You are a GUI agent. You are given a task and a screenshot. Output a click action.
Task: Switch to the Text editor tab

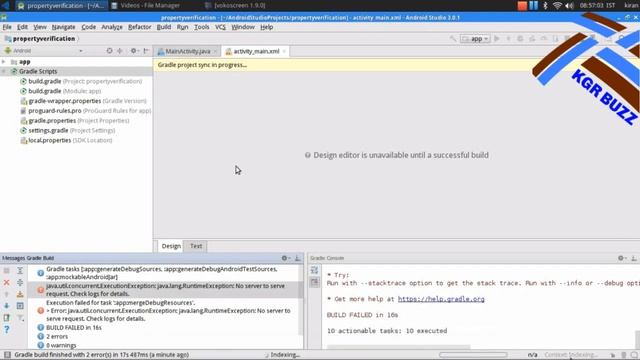tap(196, 246)
